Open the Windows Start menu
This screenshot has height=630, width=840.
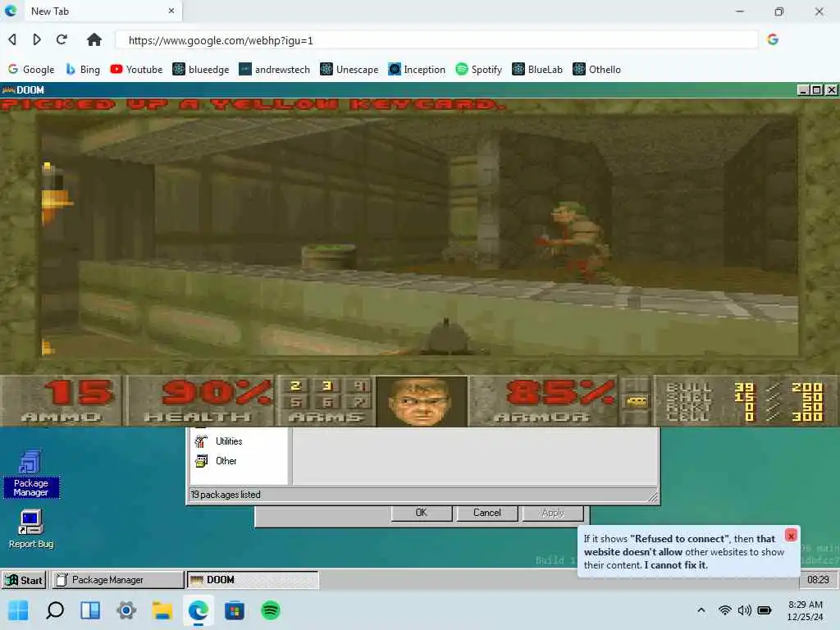coord(18,610)
